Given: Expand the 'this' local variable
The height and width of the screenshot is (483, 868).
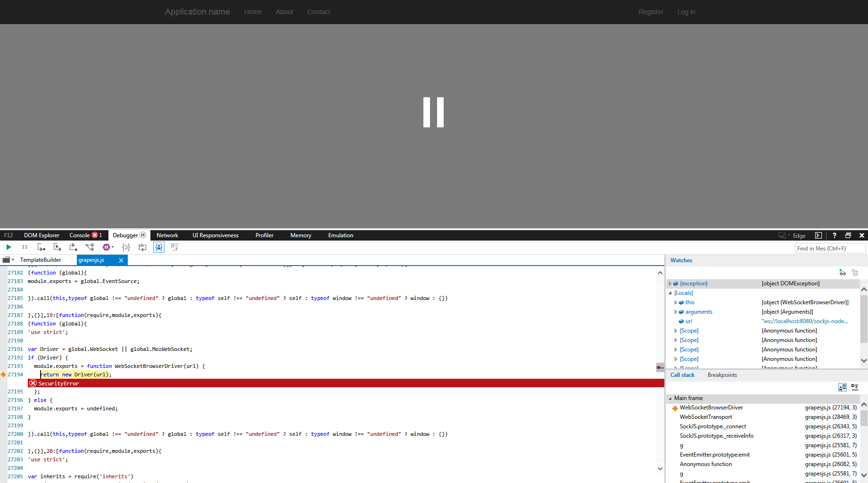Looking at the screenshot, I should coord(676,302).
